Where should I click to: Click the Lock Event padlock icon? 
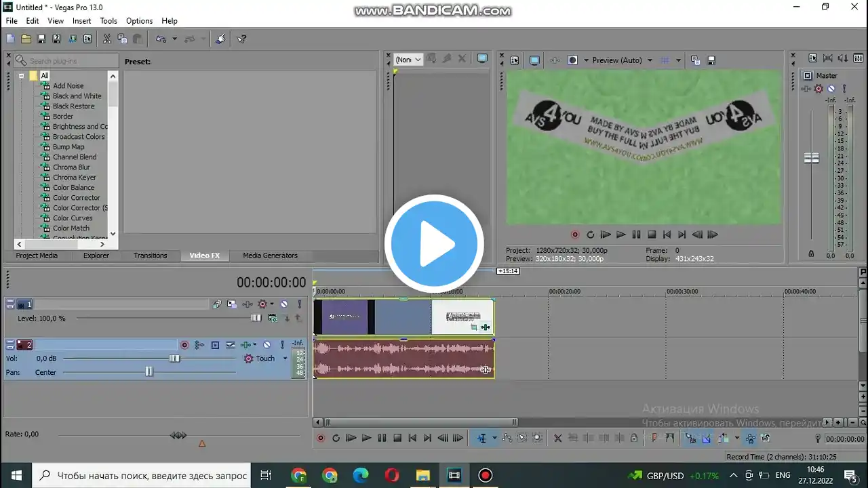(x=633, y=438)
